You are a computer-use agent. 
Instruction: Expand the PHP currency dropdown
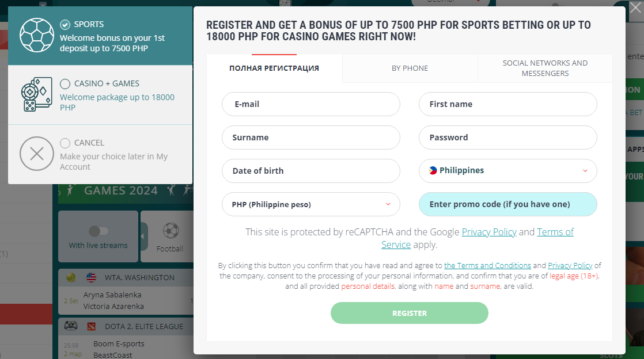(x=388, y=204)
